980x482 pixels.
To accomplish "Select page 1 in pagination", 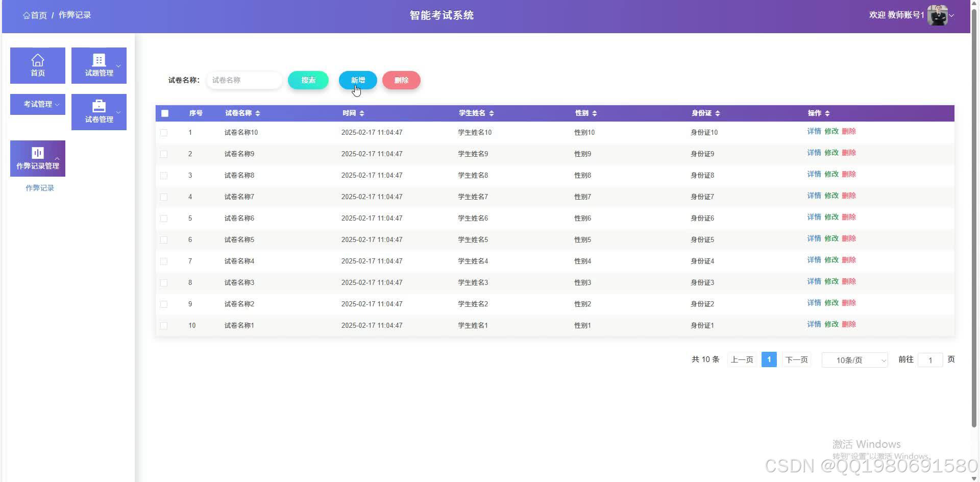I will (x=769, y=359).
